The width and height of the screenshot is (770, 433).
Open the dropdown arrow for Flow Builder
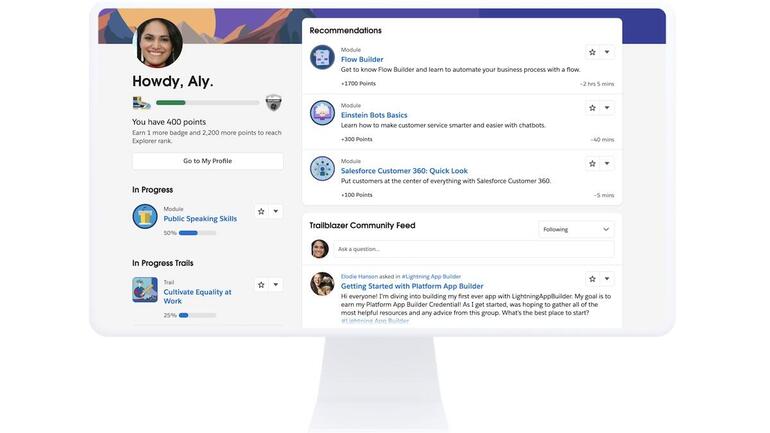(x=607, y=52)
